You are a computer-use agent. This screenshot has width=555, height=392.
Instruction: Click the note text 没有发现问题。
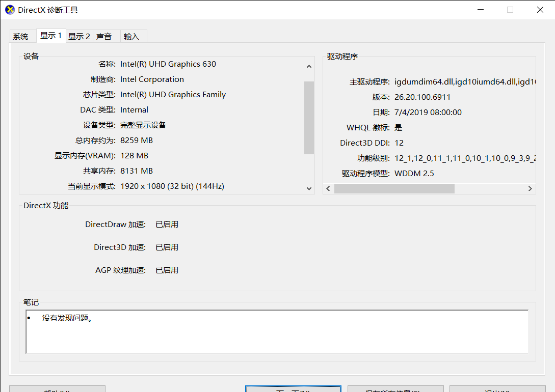pos(68,318)
